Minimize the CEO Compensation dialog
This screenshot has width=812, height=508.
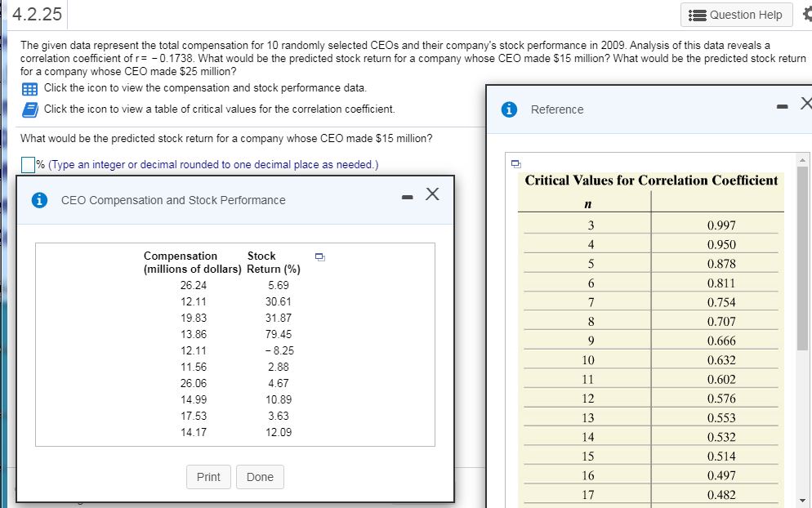(408, 198)
